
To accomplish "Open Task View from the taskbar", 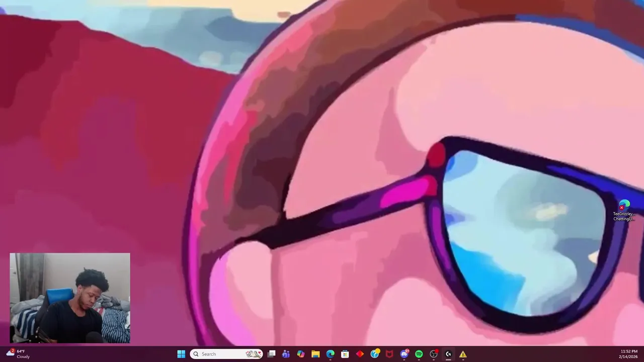I will 271,354.
